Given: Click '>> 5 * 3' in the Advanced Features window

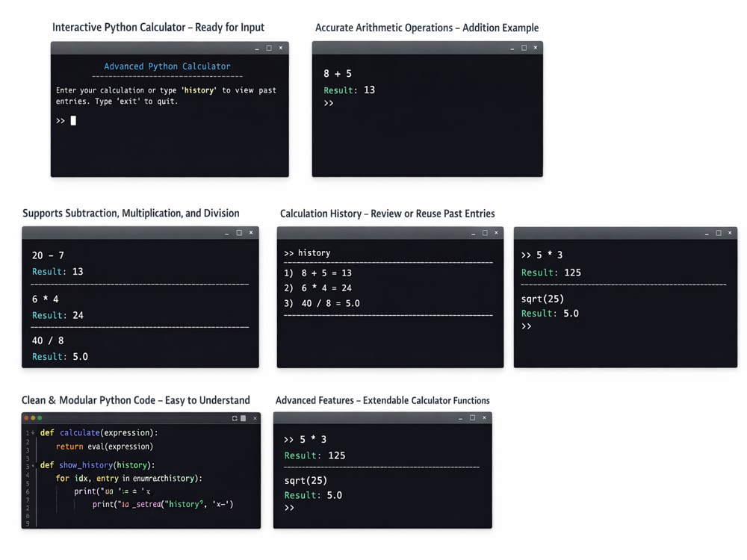Looking at the screenshot, I should 306,439.
